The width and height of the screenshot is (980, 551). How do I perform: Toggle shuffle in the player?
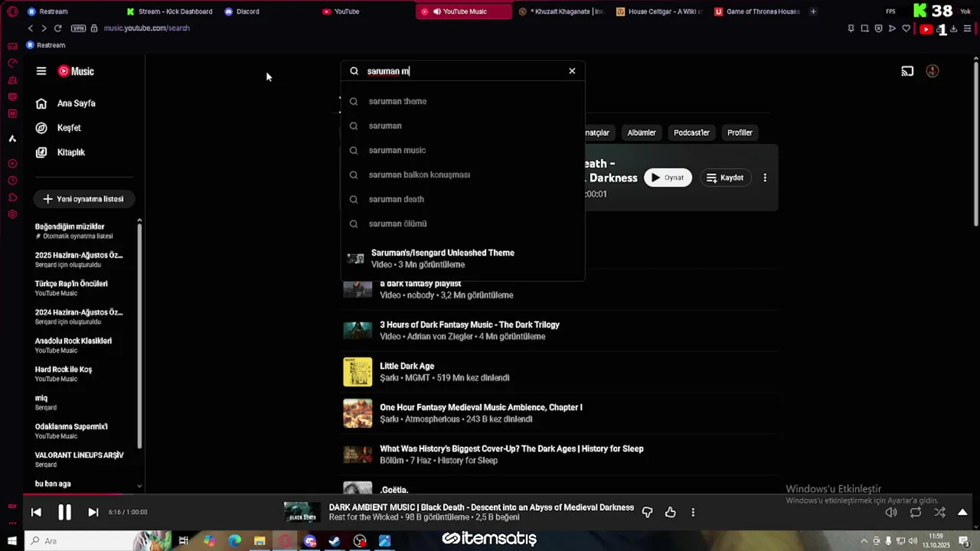pyautogui.click(x=939, y=512)
